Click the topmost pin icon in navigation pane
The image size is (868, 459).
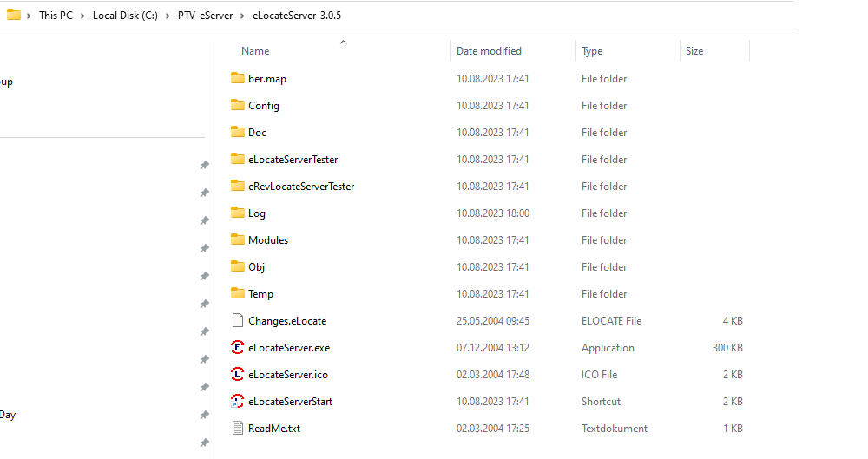pos(204,165)
